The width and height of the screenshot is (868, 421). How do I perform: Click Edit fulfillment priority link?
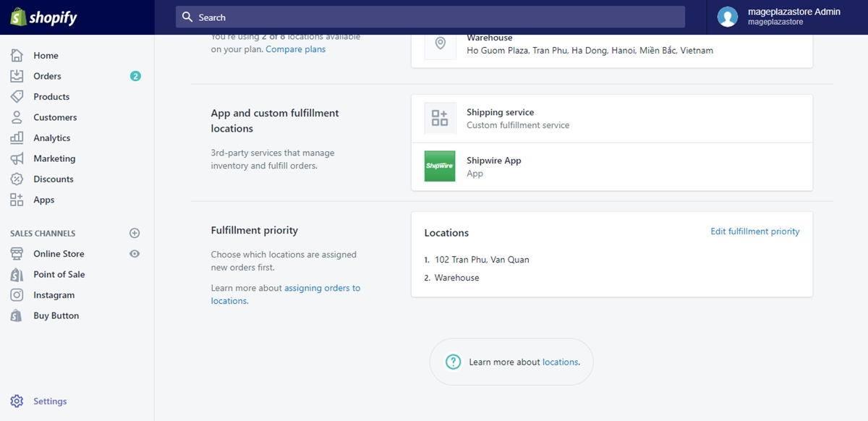click(755, 231)
